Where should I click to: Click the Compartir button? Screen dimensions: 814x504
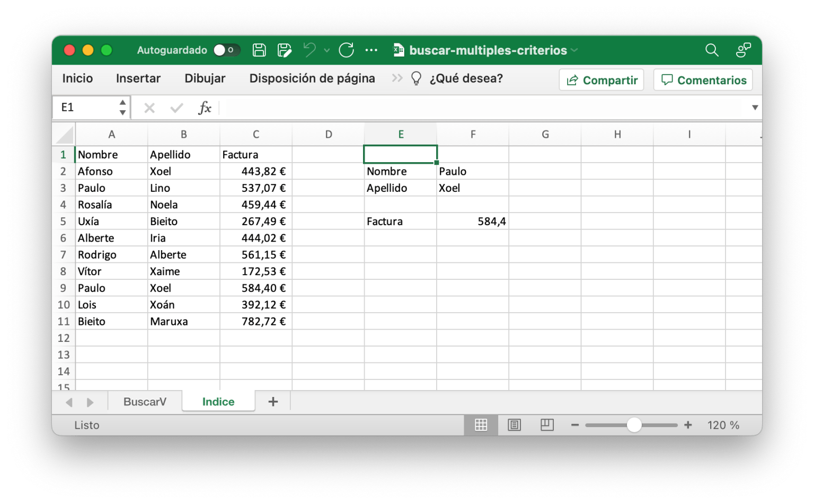601,79
